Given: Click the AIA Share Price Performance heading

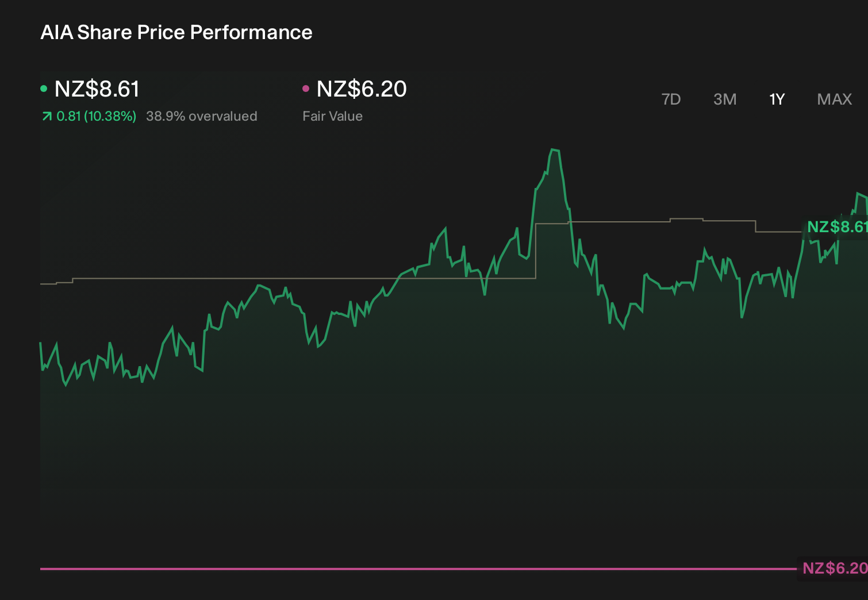Looking at the screenshot, I should (x=176, y=32).
